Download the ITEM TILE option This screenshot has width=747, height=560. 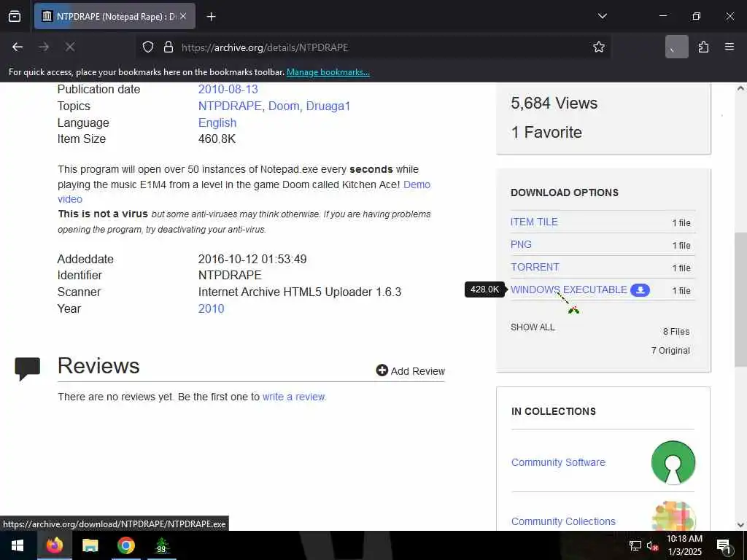[x=534, y=222]
